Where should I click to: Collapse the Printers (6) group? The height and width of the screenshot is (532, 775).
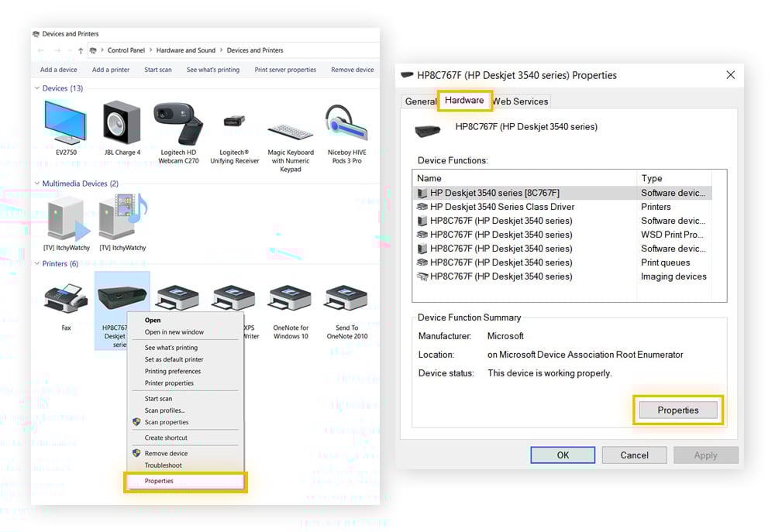click(x=36, y=264)
